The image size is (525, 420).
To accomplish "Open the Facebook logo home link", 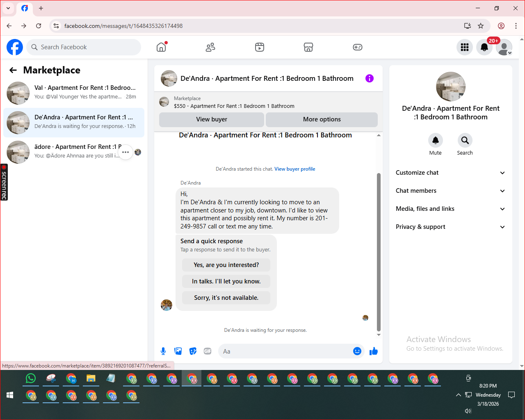I will tap(15, 47).
